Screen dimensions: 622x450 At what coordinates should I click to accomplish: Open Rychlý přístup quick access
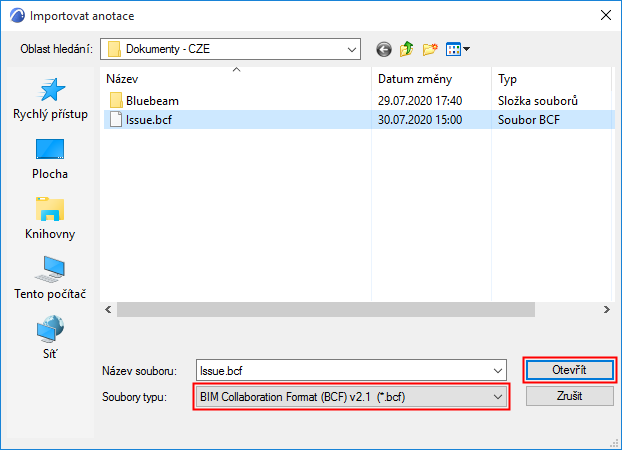click(50, 99)
